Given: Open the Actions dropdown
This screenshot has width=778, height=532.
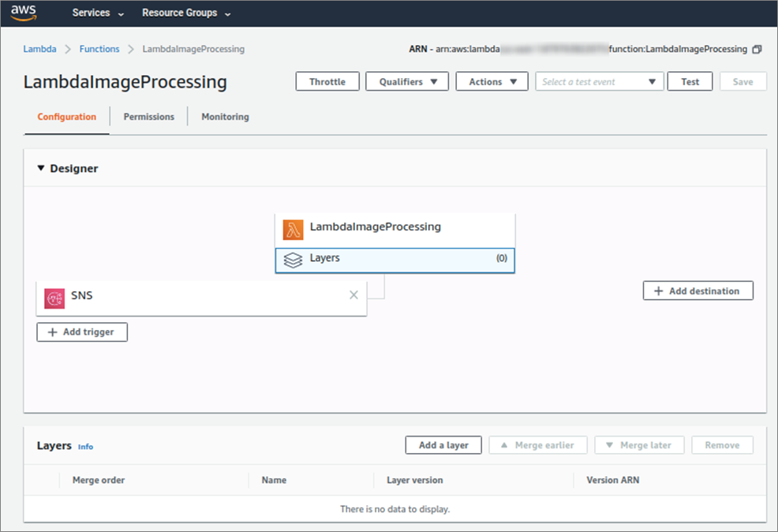Looking at the screenshot, I should pyautogui.click(x=492, y=81).
